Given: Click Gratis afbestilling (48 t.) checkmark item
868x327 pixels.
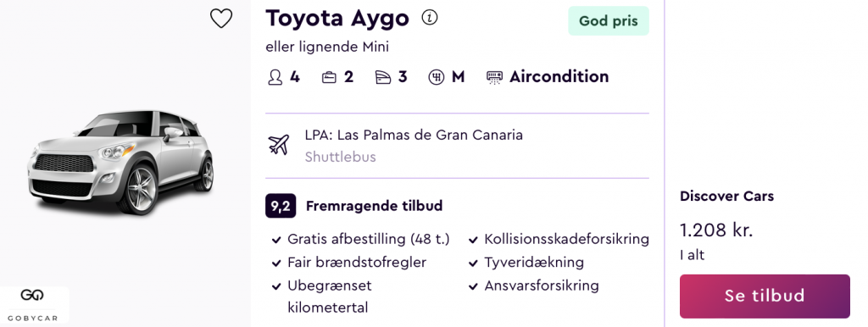Looking at the screenshot, I should point(360,240).
